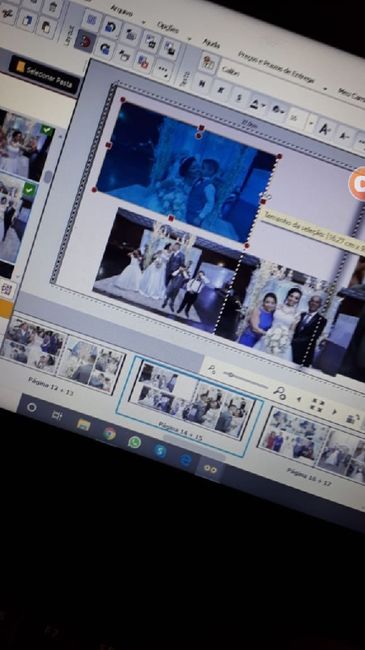Open the Página 12 + 13 spread thumbnail
The width and height of the screenshot is (365, 650).
[62, 357]
